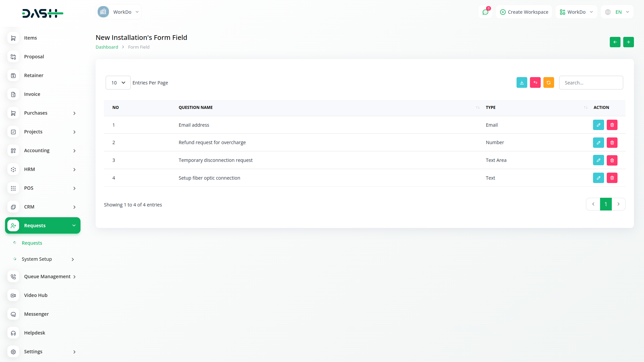Open the chat messages notification icon
The width and height of the screenshot is (644, 362).
click(x=485, y=12)
